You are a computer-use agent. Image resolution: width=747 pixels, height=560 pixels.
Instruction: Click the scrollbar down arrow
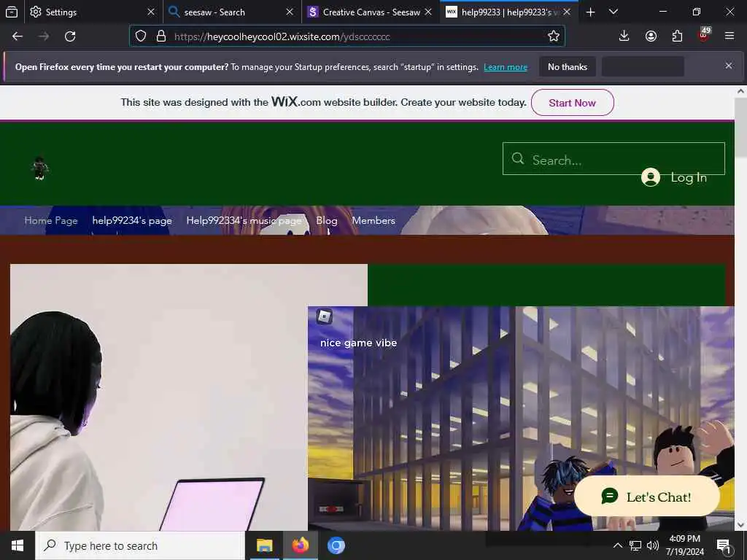click(740, 525)
